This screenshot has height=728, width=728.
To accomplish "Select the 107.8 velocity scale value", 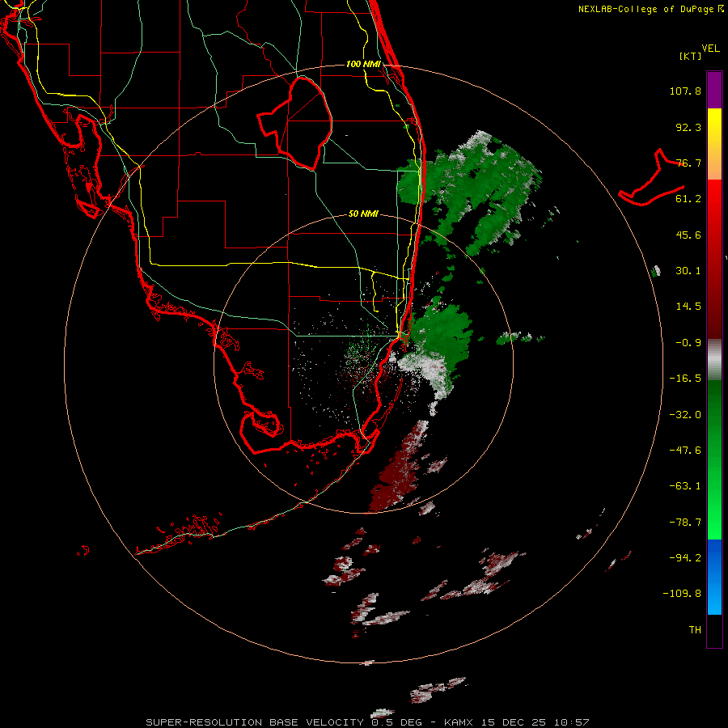I will [685, 91].
